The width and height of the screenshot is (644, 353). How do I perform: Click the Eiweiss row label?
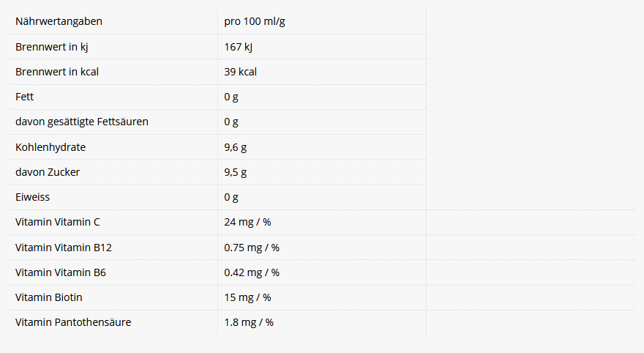click(x=33, y=197)
